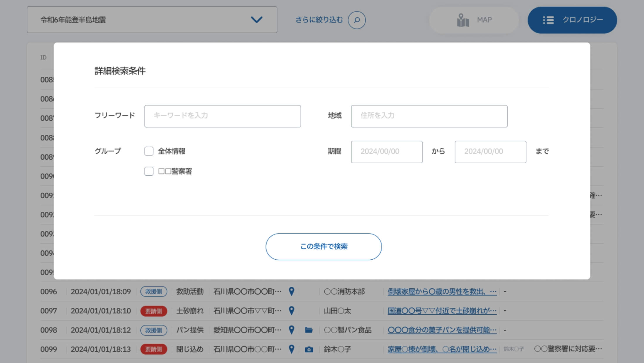Screen dimensions: 644x363
Task: Open the 倒壊家屋から○歳の男性を救出 link
Action: tap(442, 292)
